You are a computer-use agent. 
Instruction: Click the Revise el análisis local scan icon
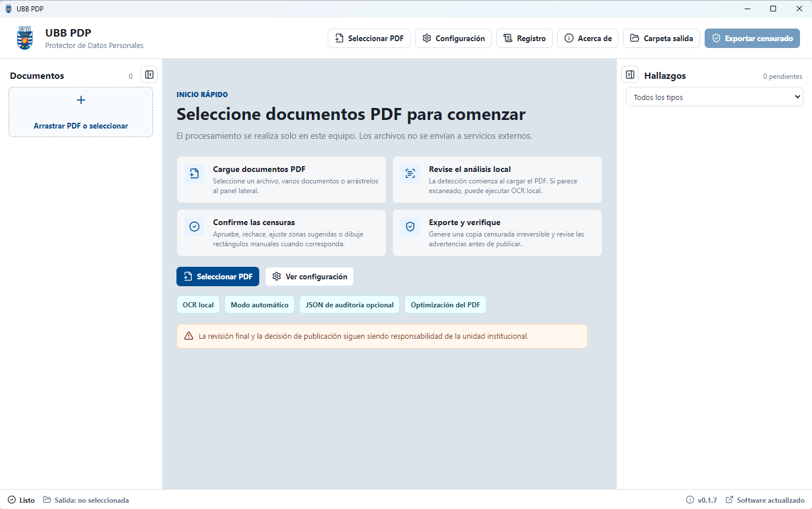point(410,174)
